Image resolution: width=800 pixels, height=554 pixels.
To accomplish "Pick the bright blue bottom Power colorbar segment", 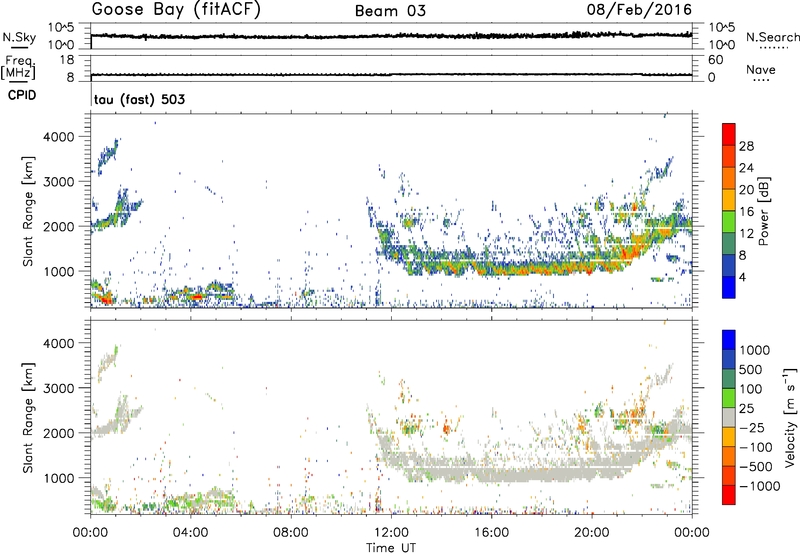I will (729, 287).
